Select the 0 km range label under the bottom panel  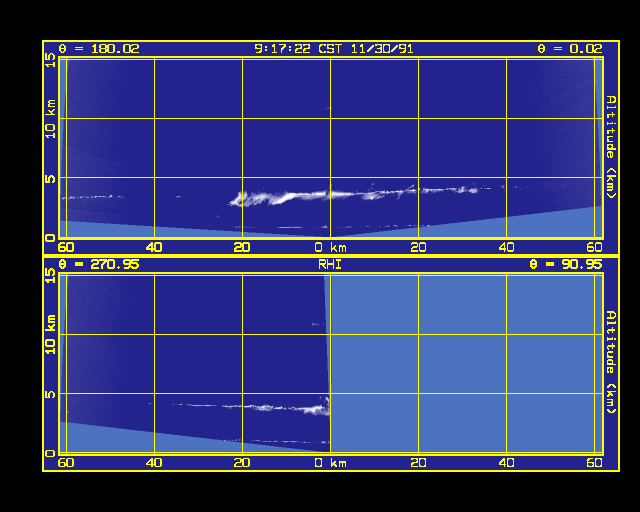pos(331,463)
